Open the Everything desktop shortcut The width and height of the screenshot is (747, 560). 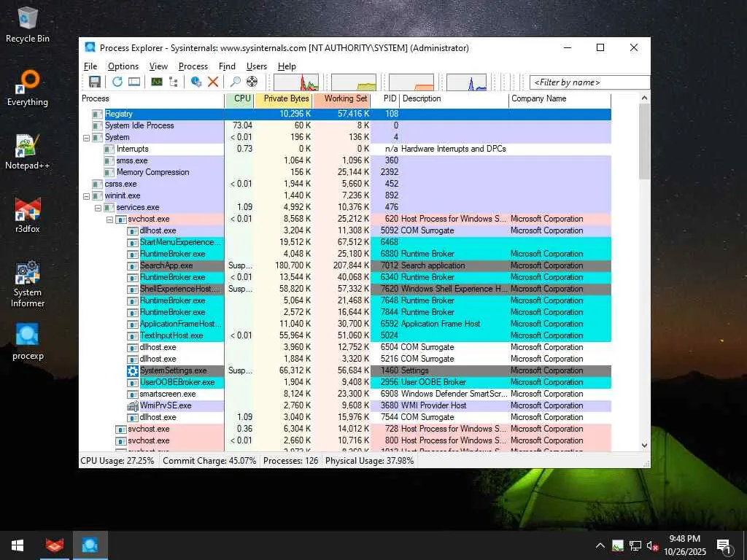click(28, 88)
